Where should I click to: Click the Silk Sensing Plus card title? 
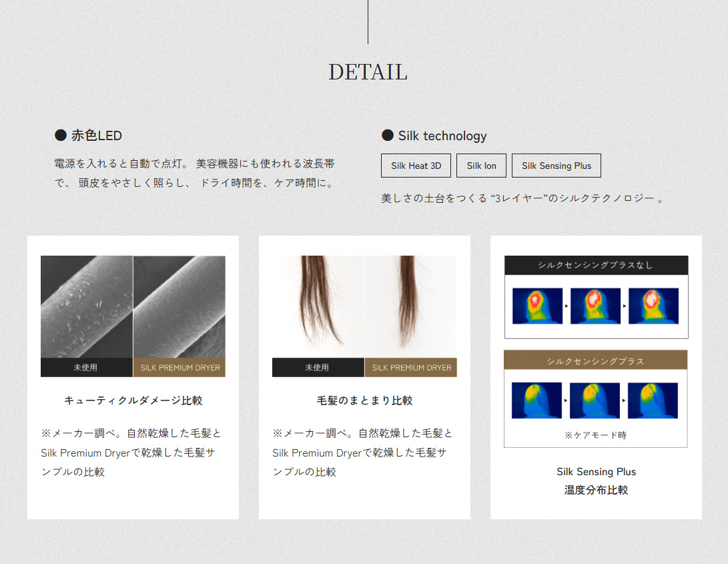(596, 471)
